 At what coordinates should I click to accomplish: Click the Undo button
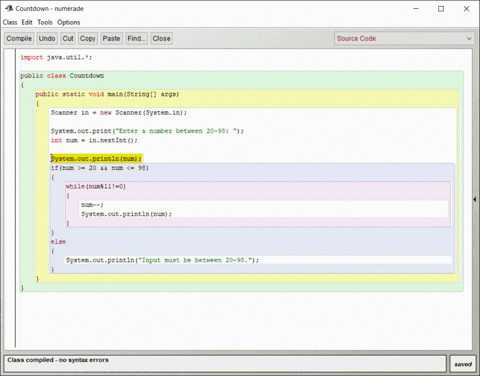click(x=47, y=38)
